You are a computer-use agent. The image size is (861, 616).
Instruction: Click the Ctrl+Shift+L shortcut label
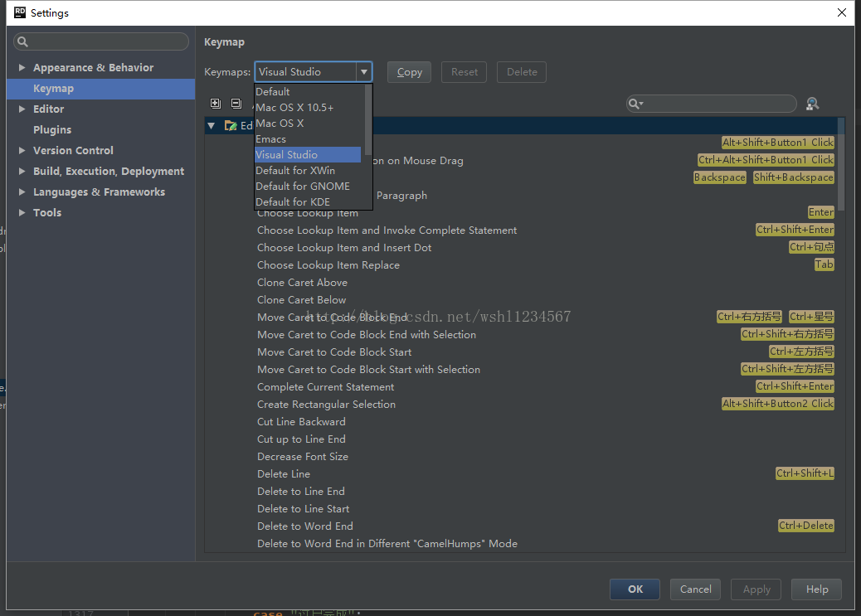pyautogui.click(x=805, y=473)
